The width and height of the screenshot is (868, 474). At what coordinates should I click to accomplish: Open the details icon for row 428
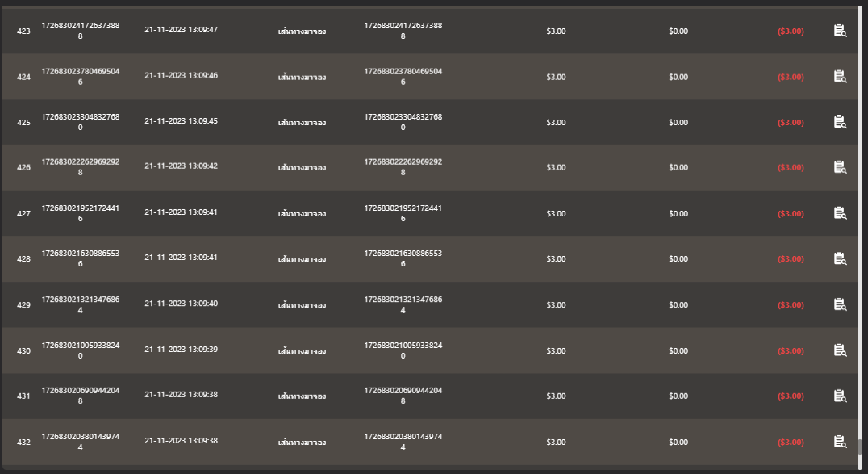tap(840, 259)
